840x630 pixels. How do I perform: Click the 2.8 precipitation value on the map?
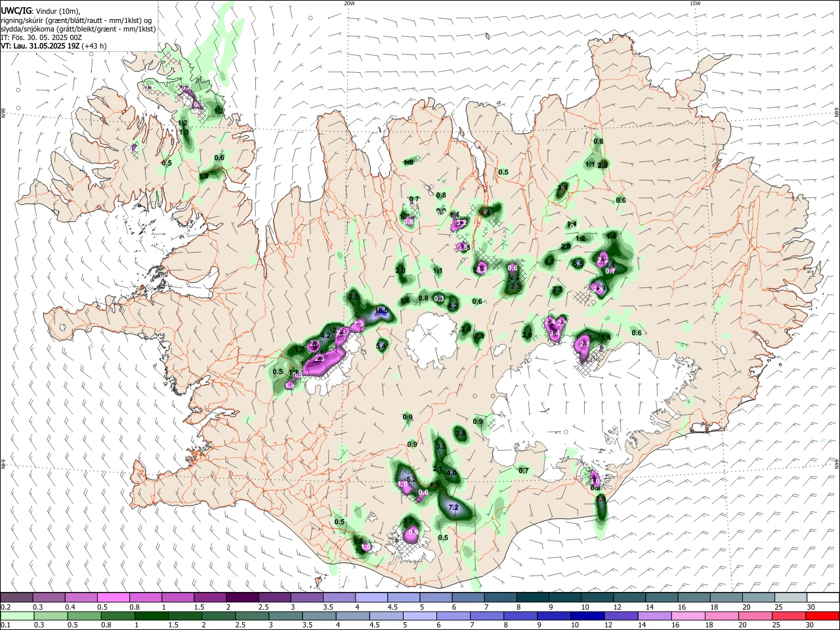tap(460, 433)
